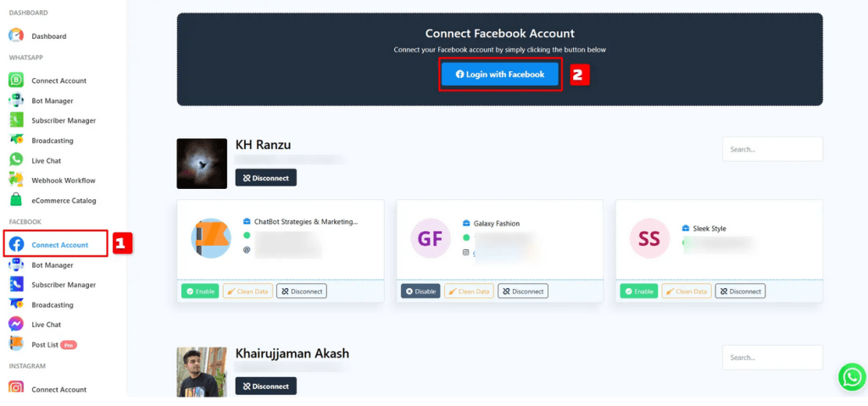This screenshot has height=406, width=868.
Task: Click the search field beside KH Ranzu
Action: point(771,149)
